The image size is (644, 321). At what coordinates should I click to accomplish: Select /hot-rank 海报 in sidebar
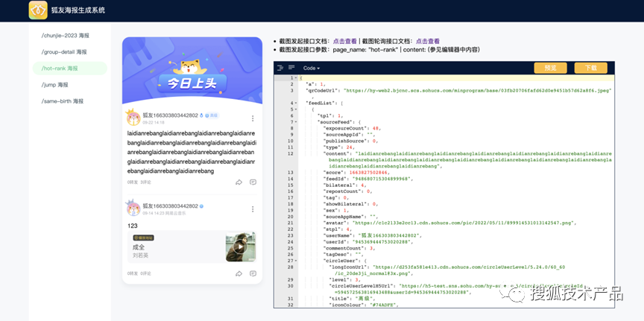point(70,68)
